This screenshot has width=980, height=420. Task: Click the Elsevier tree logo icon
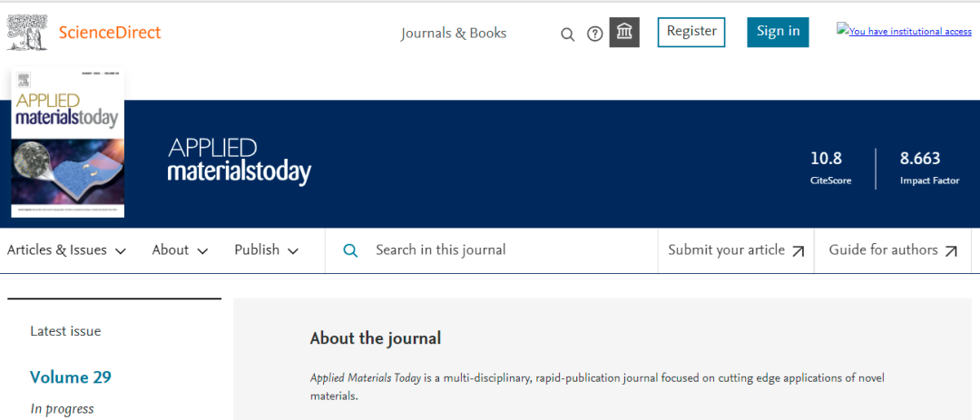pos(27,31)
